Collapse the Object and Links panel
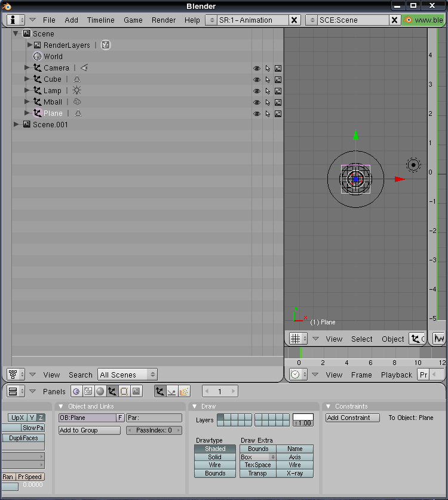 point(60,406)
